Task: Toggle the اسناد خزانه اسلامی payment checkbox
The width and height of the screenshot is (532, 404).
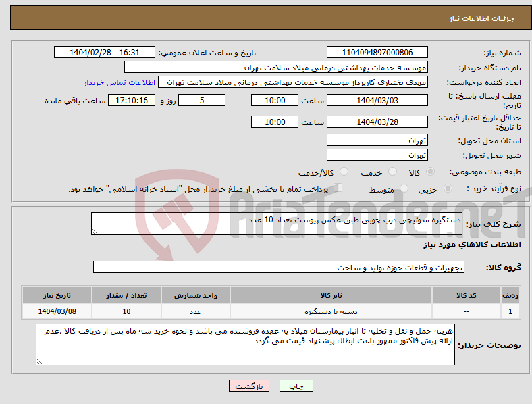Action: [338, 188]
